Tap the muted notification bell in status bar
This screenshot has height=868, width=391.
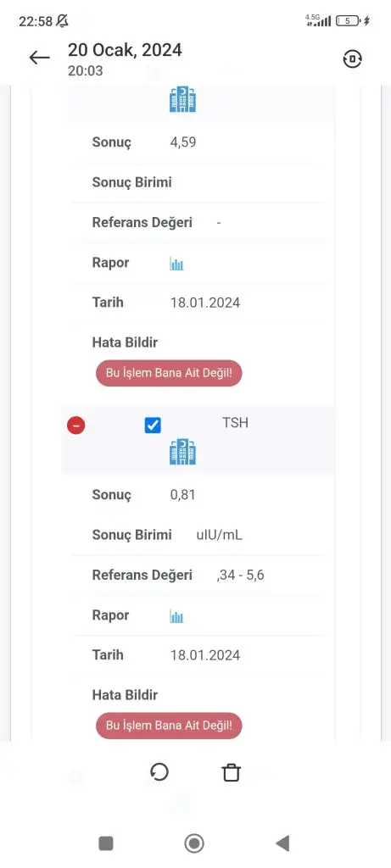point(62,21)
